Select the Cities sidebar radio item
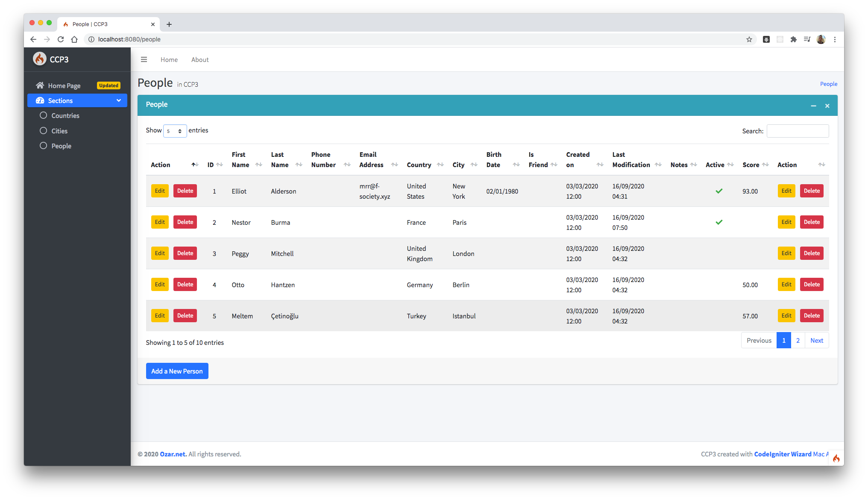The image size is (868, 500). [43, 131]
